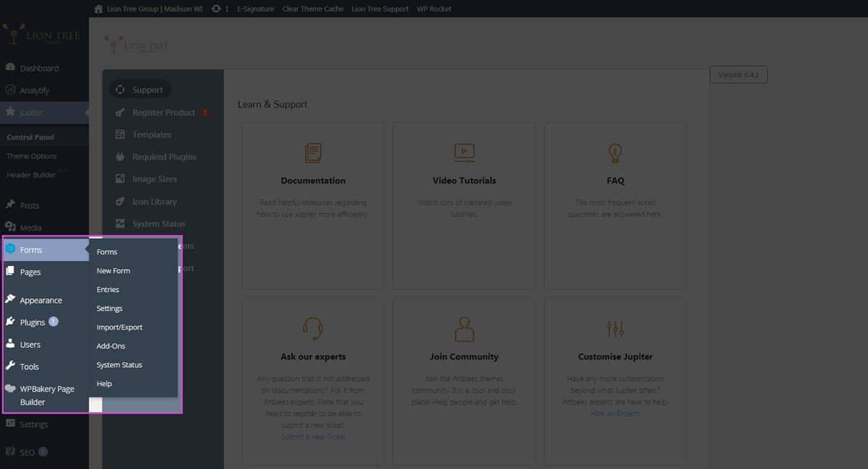Open the Control Panel submenu item
Viewport: 868px width, 469px height.
click(30, 137)
